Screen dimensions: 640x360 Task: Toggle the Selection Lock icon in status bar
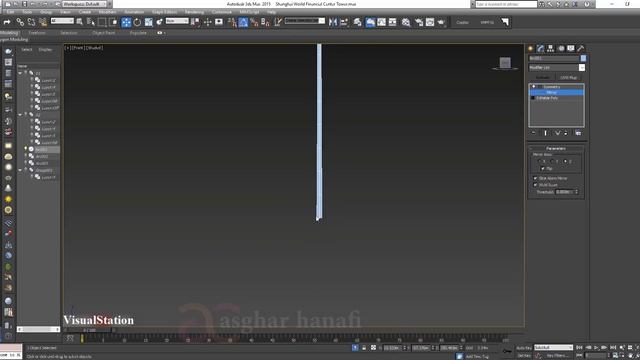[x=364, y=348]
